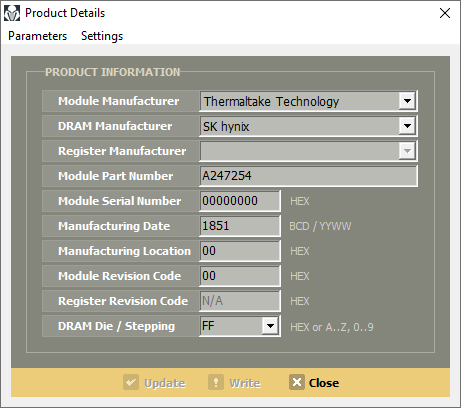The image size is (461, 408).
Task: Click the DRAM Die / Stepping label
Action: (116, 326)
